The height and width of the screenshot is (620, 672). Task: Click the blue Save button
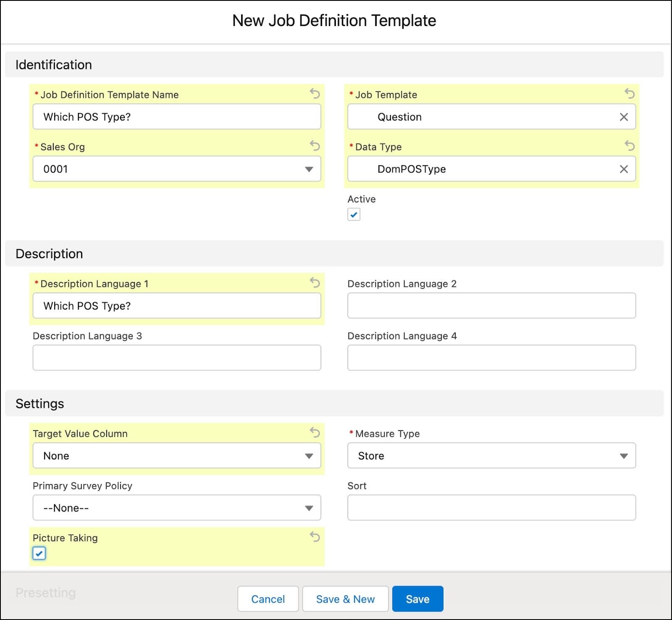417,599
